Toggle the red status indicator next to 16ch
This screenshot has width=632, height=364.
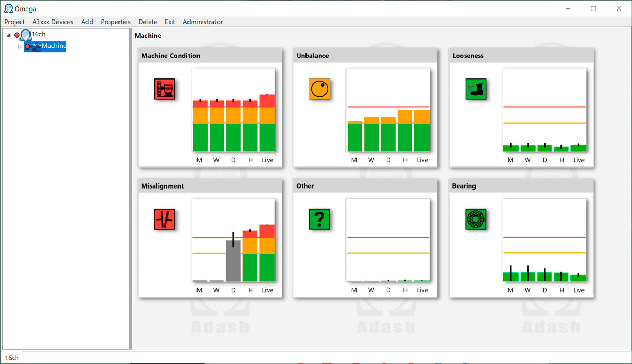(16, 34)
